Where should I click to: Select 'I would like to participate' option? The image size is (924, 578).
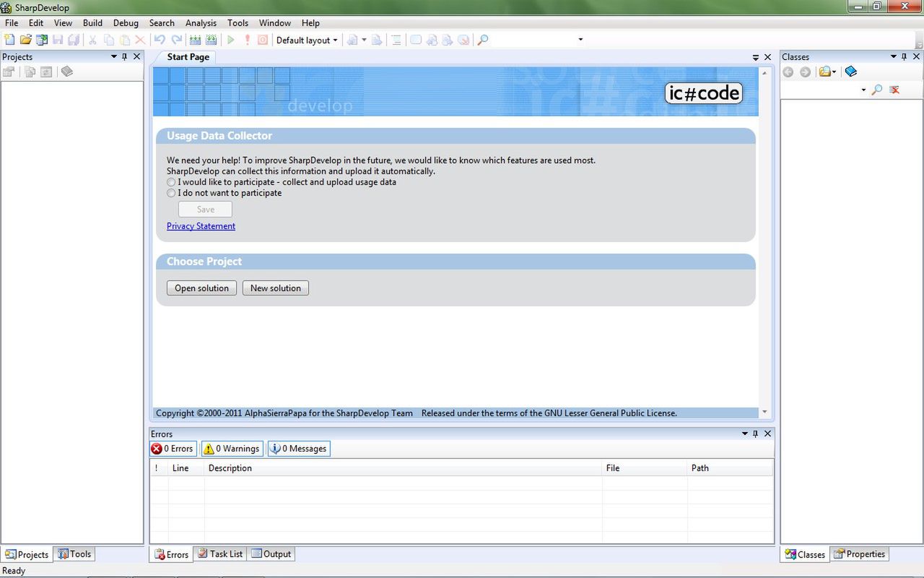point(171,182)
